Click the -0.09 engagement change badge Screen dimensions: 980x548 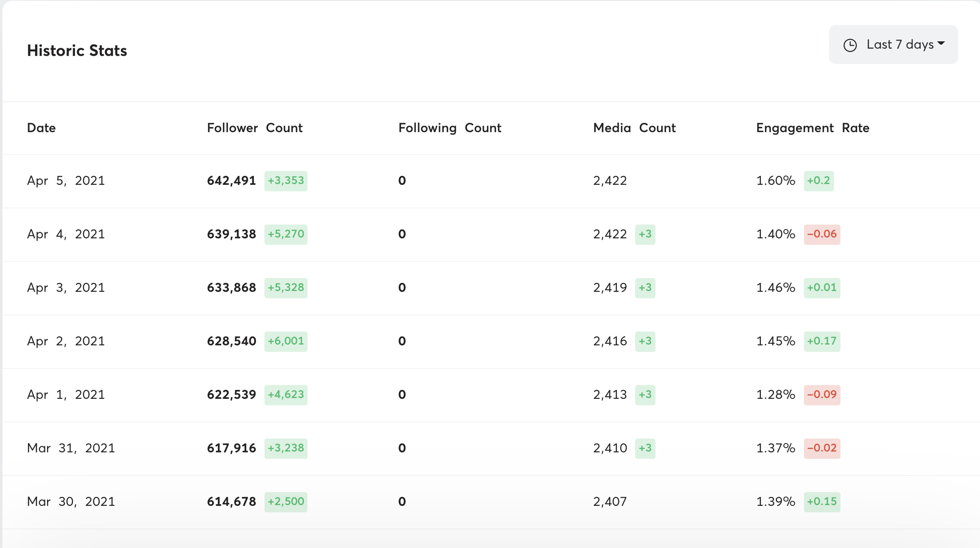pyautogui.click(x=822, y=395)
